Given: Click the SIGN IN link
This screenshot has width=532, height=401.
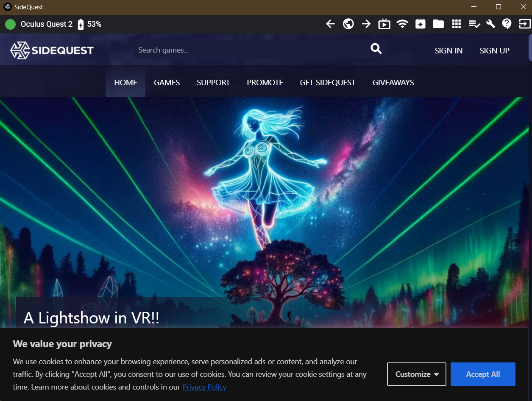Looking at the screenshot, I should pyautogui.click(x=448, y=51).
